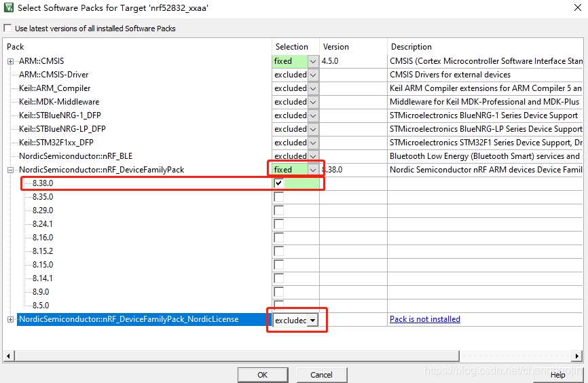This screenshot has height=383, width=588.
Task: Open selection dropdown for NordicLicense pack
Action: (312, 320)
